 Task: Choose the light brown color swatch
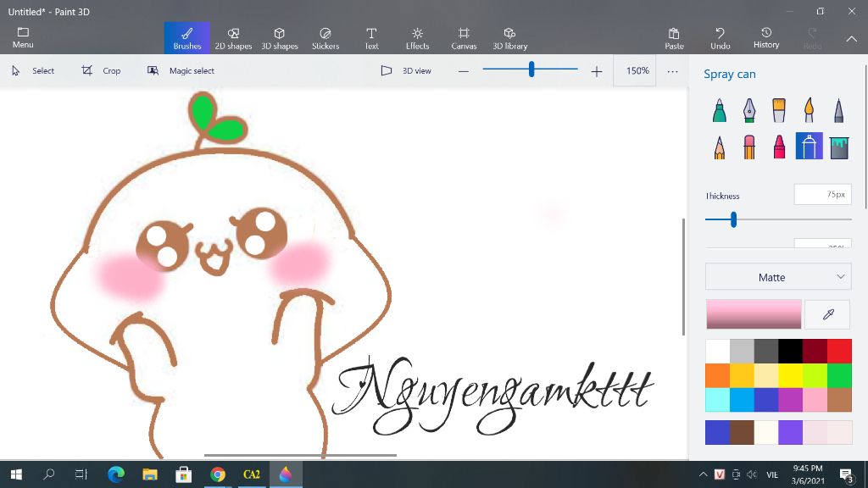point(840,400)
